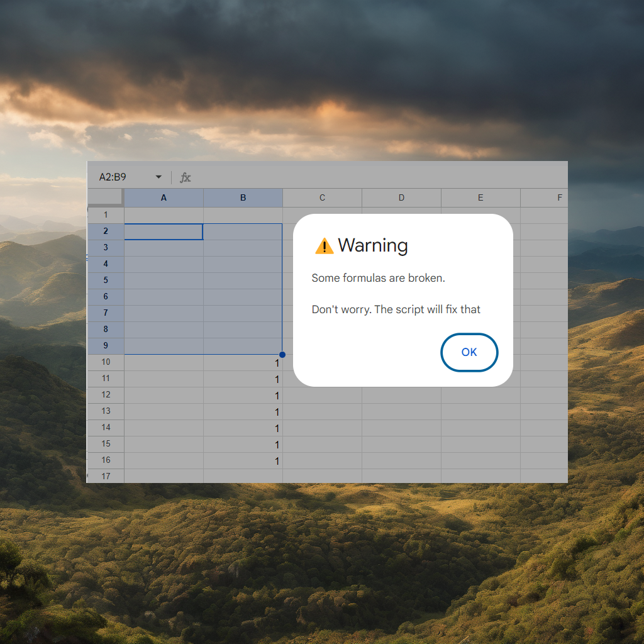Select row 10 header
The height and width of the screenshot is (644, 644).
pos(106,362)
